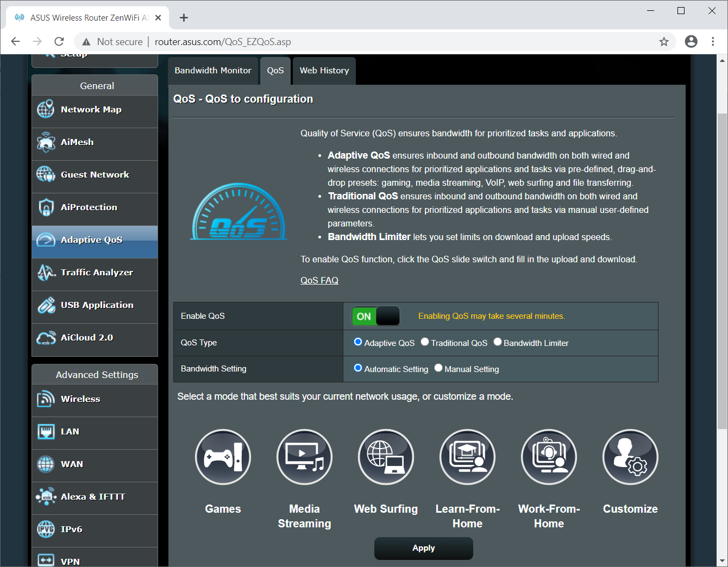Open the Chrome three-dot menu

713,42
